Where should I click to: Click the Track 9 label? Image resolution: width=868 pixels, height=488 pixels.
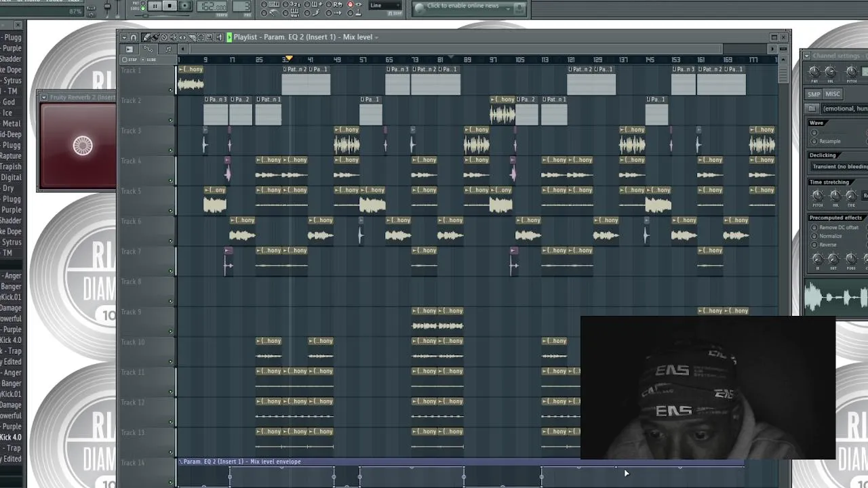pos(131,312)
